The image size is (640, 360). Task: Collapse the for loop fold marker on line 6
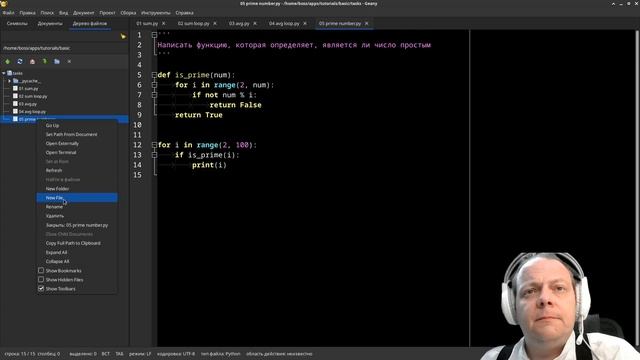click(154, 85)
